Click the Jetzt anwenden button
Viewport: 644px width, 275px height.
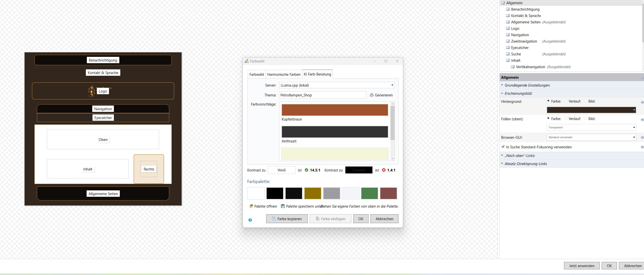coord(582,266)
